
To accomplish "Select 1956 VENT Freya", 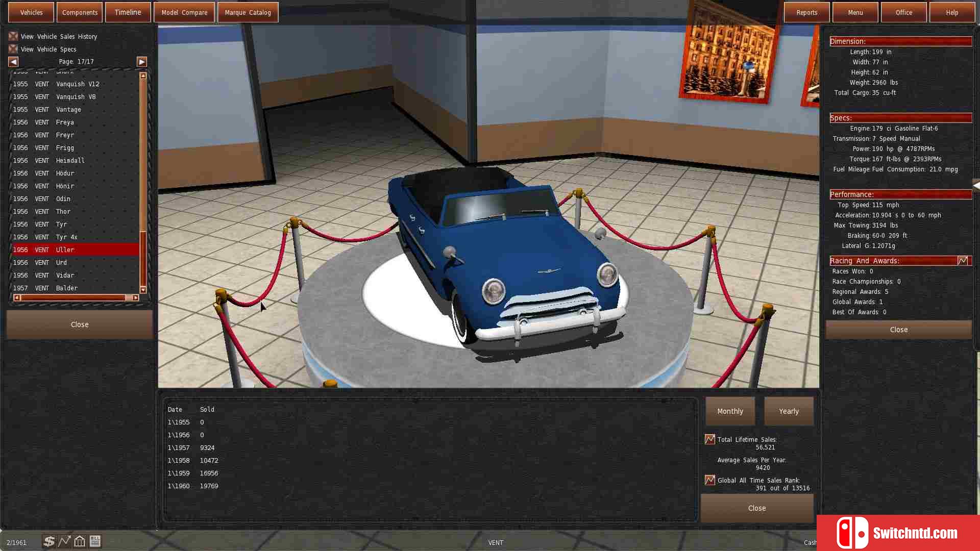I will click(x=75, y=122).
